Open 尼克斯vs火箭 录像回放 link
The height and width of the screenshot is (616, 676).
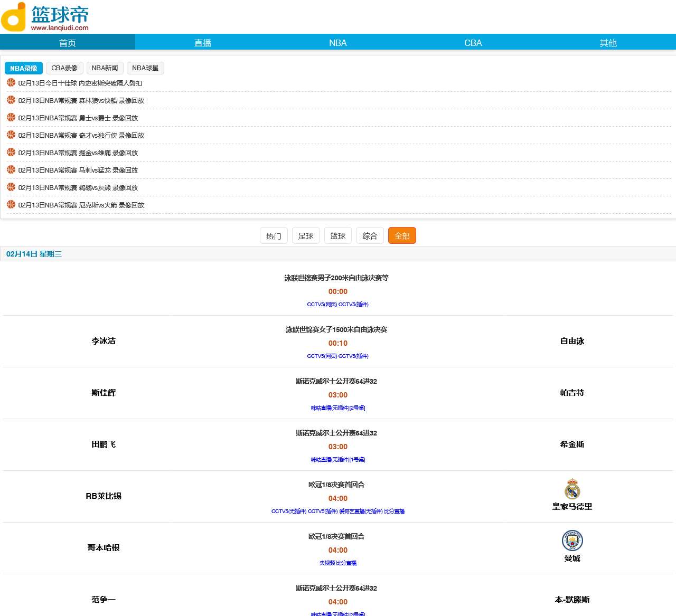click(x=81, y=205)
